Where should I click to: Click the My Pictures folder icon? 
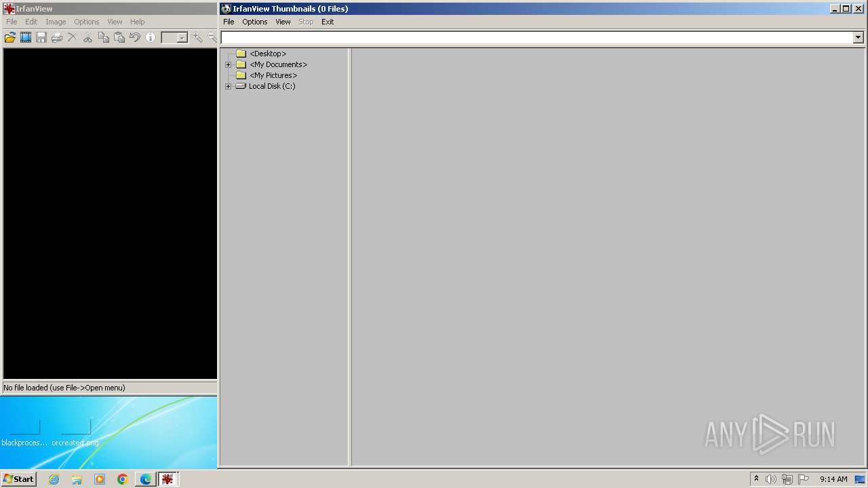coord(241,75)
